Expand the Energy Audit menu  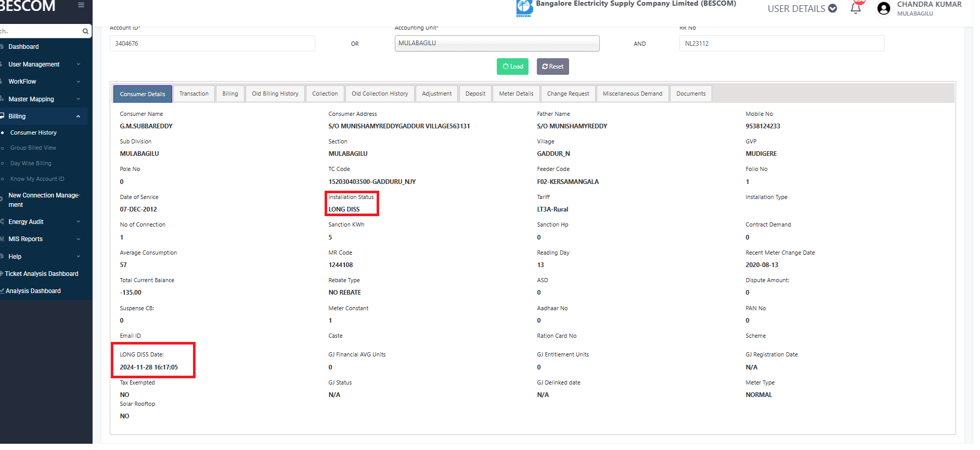click(x=44, y=222)
